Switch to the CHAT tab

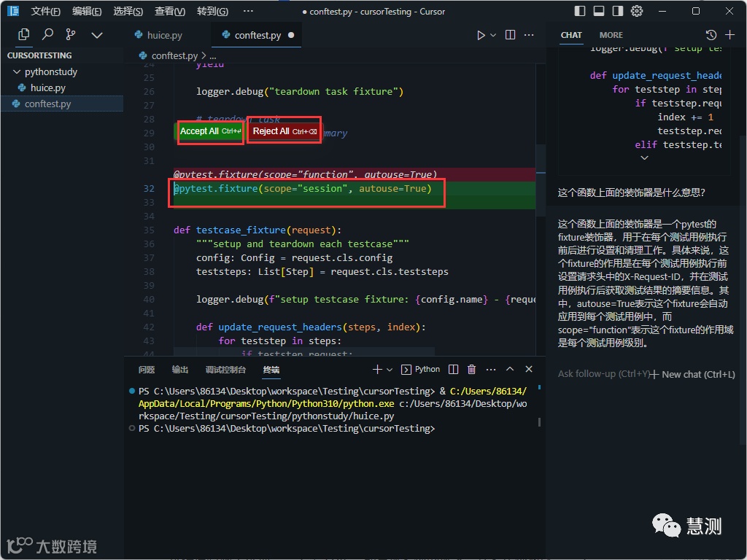point(570,35)
